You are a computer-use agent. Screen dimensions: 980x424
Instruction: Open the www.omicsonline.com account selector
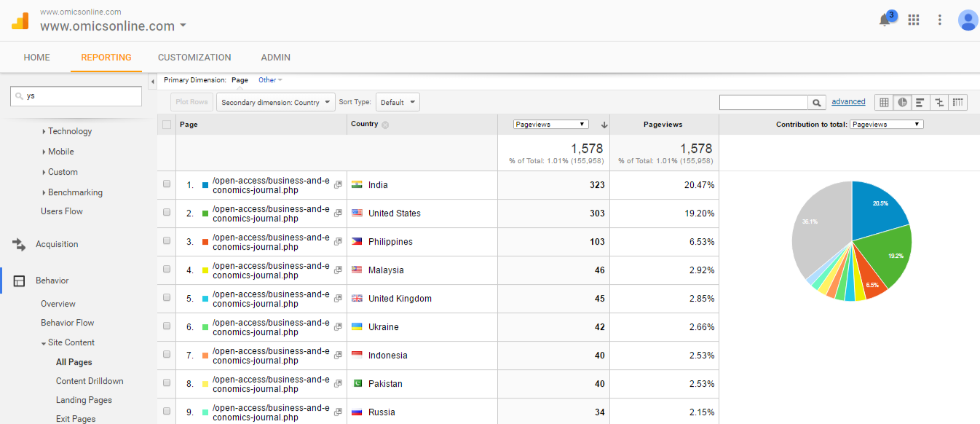pyautogui.click(x=113, y=26)
